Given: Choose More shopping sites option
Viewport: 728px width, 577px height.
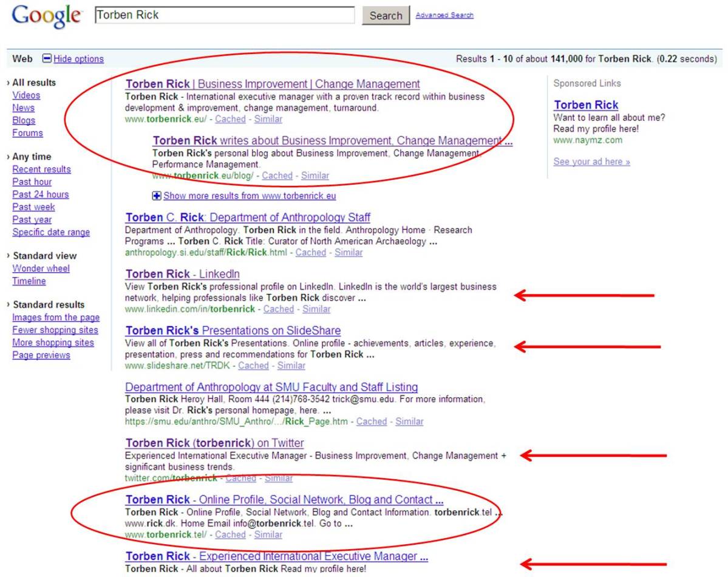Looking at the screenshot, I should [x=53, y=343].
